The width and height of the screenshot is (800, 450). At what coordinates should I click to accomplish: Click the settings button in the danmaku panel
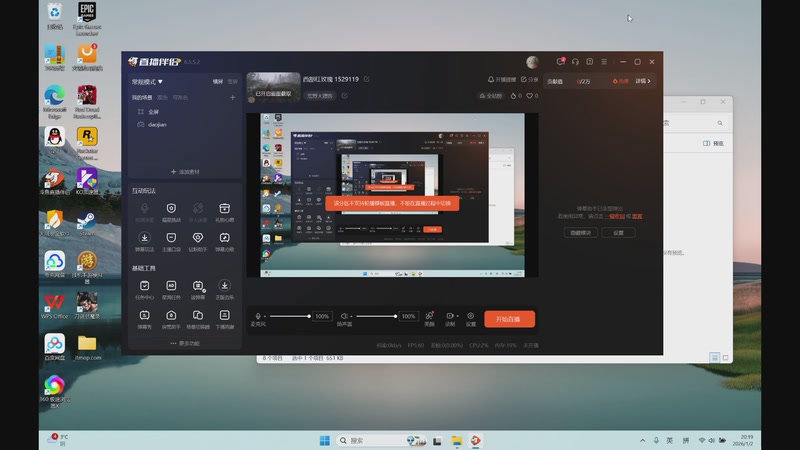click(x=618, y=233)
